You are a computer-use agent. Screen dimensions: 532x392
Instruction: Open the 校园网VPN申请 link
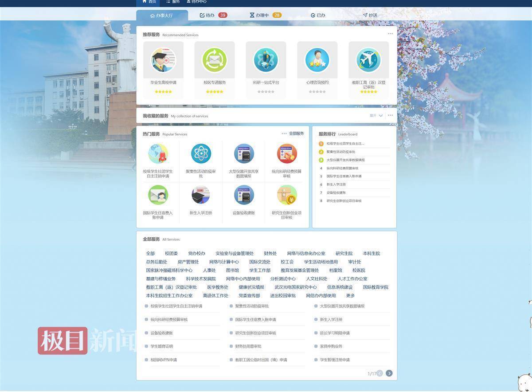click(163, 360)
